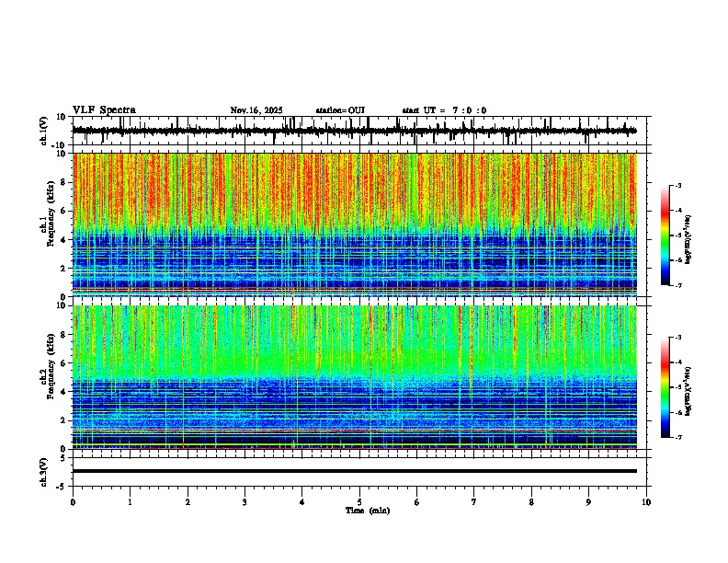Image resolution: width=728 pixels, height=563 pixels.
Task: Click the "ch.1(V)" waveform axis label
Action: [x=43, y=131]
